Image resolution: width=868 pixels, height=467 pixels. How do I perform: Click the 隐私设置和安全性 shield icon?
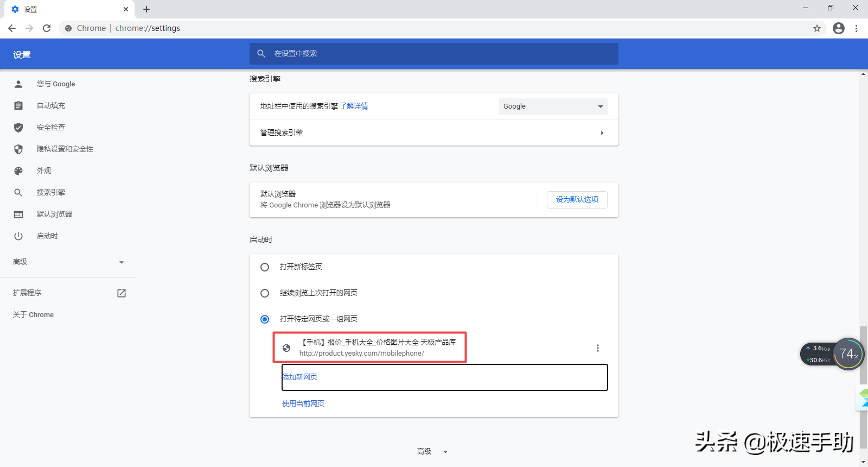(x=18, y=149)
